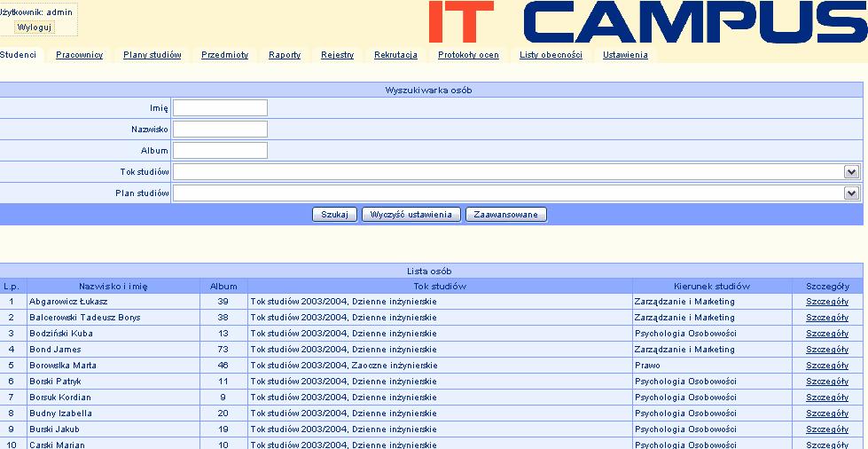
Task: Click 'Prawo' in Borowslka Marta row
Action: [x=648, y=366]
